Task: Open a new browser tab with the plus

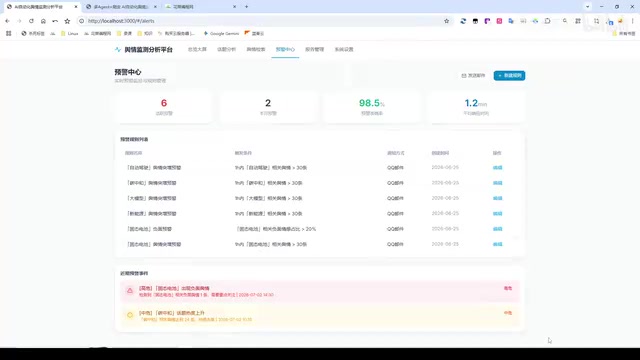Action: point(247,7)
